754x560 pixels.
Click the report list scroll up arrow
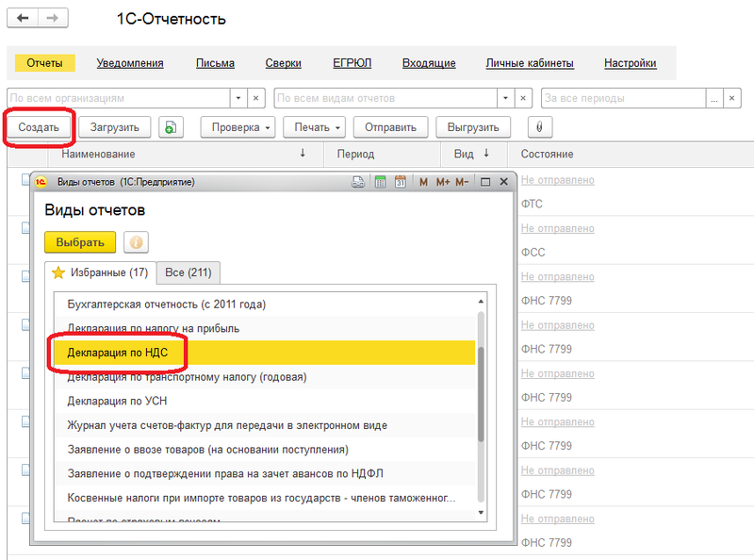[481, 301]
